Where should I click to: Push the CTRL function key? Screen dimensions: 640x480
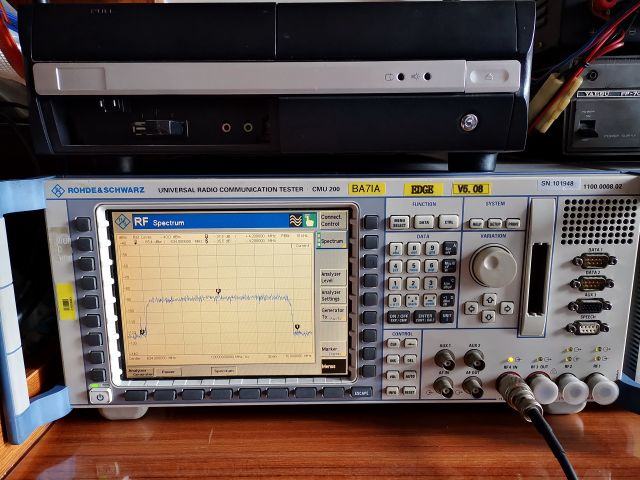click(449, 222)
